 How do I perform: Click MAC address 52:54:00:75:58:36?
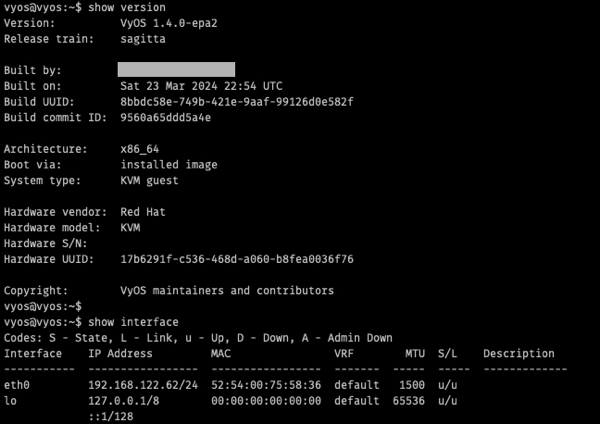[x=266, y=385]
